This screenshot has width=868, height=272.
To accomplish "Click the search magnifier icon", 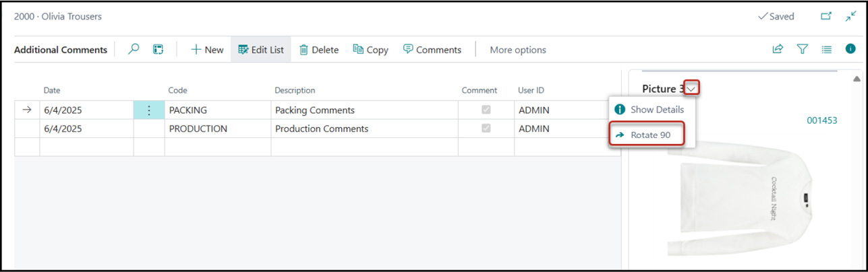I will pyautogui.click(x=134, y=49).
